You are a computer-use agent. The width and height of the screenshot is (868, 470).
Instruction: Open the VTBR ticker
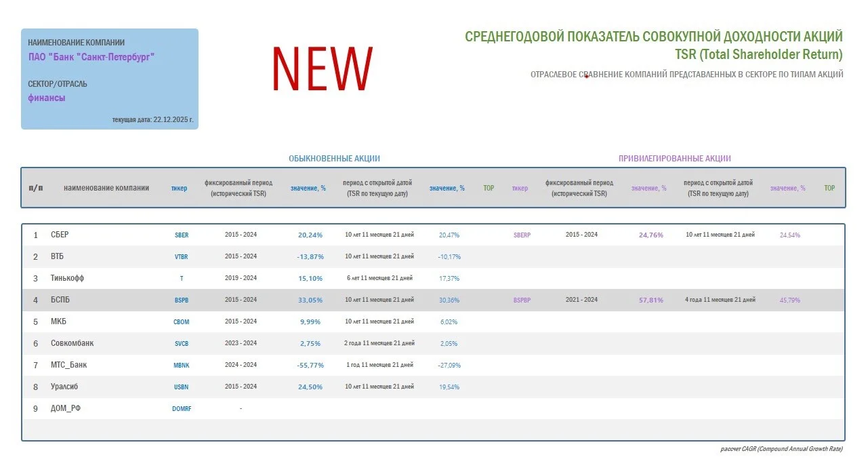click(182, 256)
